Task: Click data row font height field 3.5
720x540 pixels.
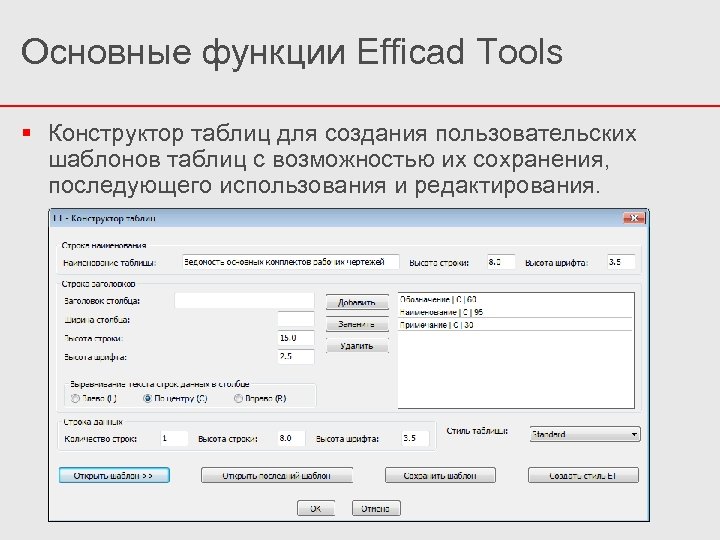Action: click(x=415, y=438)
